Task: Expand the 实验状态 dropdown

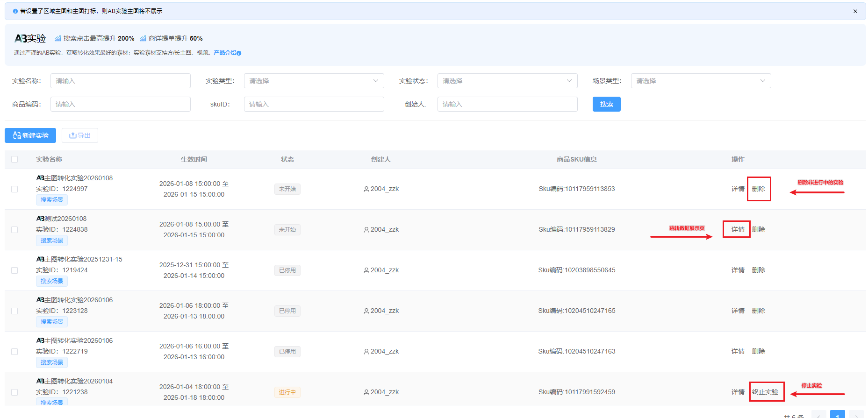Action: tap(507, 81)
